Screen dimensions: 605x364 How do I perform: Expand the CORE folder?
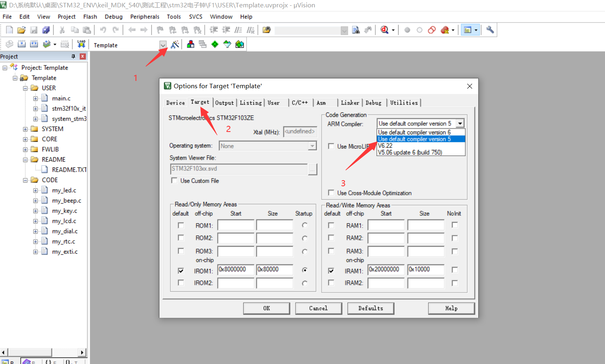[x=25, y=139]
